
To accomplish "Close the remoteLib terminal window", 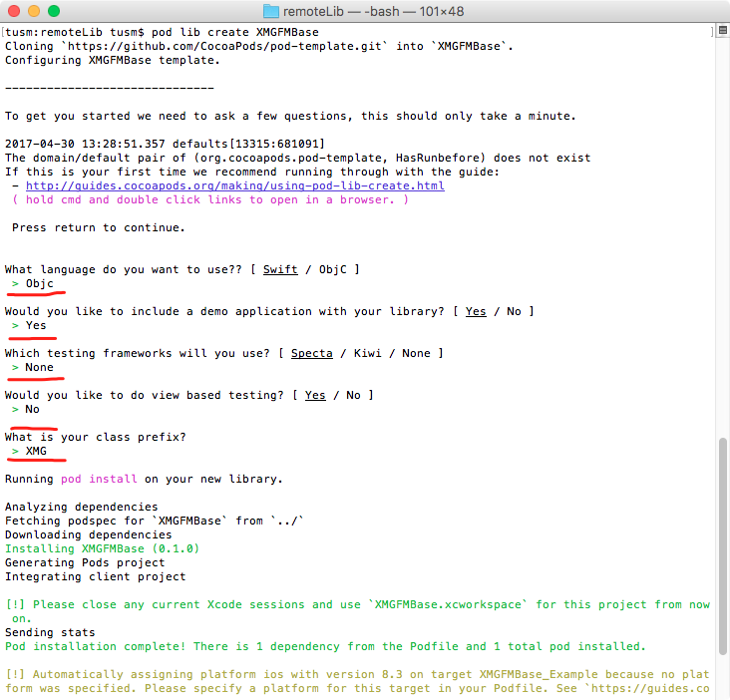I will pyautogui.click(x=14, y=11).
